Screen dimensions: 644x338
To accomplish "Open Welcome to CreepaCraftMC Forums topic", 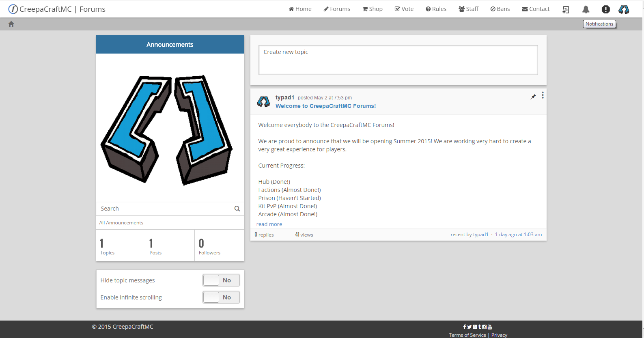I will [325, 106].
